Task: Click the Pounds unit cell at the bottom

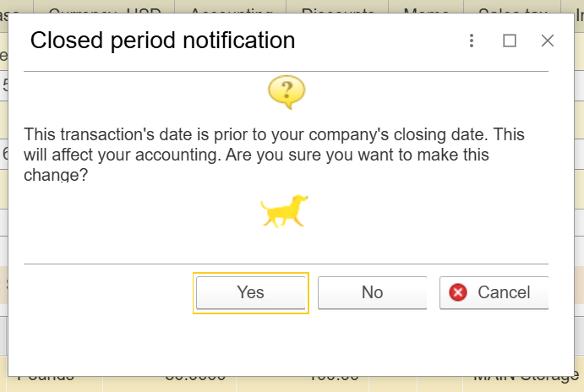Action: [55, 384]
